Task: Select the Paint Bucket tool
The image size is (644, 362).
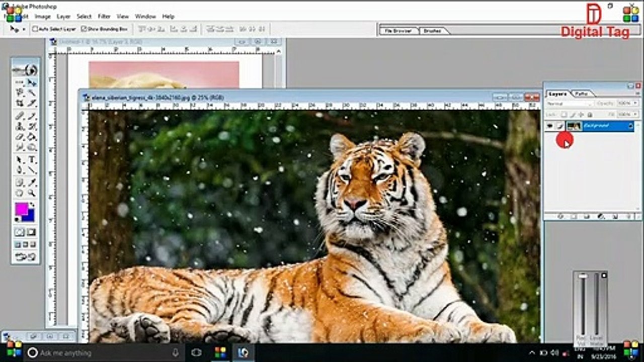Action: (x=32, y=137)
